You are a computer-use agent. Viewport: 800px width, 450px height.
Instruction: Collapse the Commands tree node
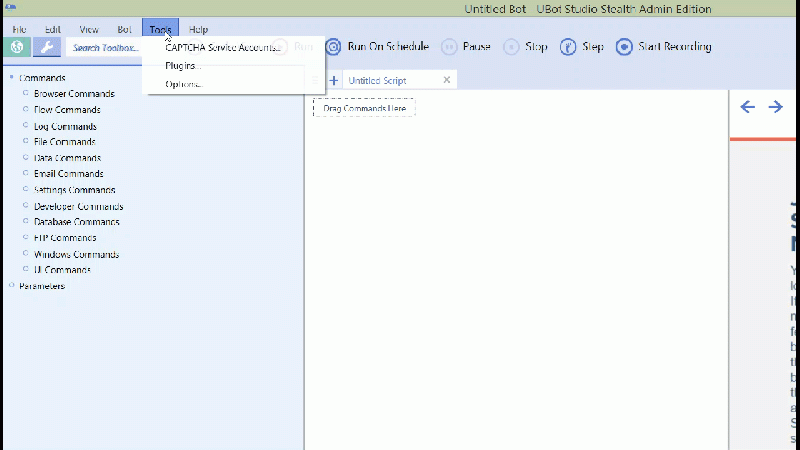(11, 77)
